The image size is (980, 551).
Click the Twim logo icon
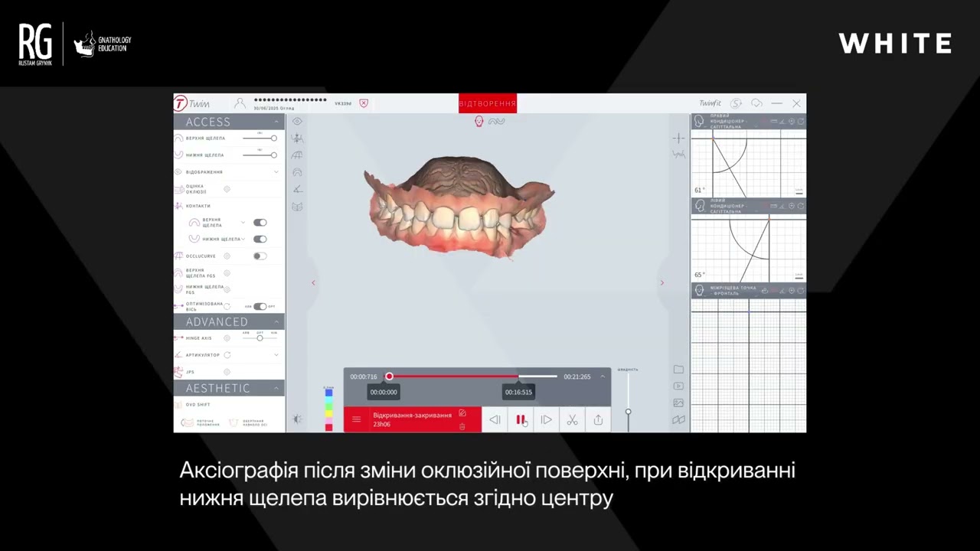pyautogui.click(x=181, y=103)
